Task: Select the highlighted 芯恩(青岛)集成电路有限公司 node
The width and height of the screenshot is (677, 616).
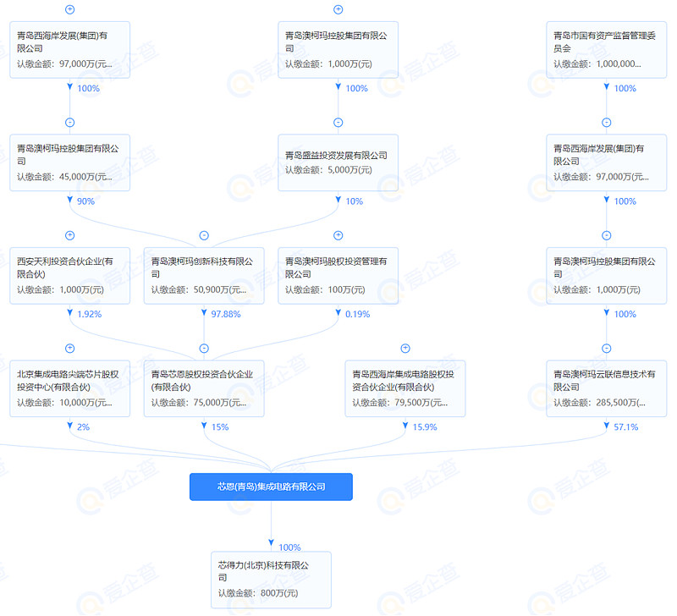Action: pos(271,487)
